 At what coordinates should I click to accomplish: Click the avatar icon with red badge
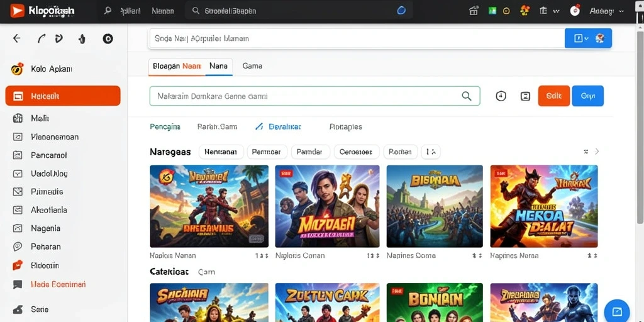tap(575, 10)
